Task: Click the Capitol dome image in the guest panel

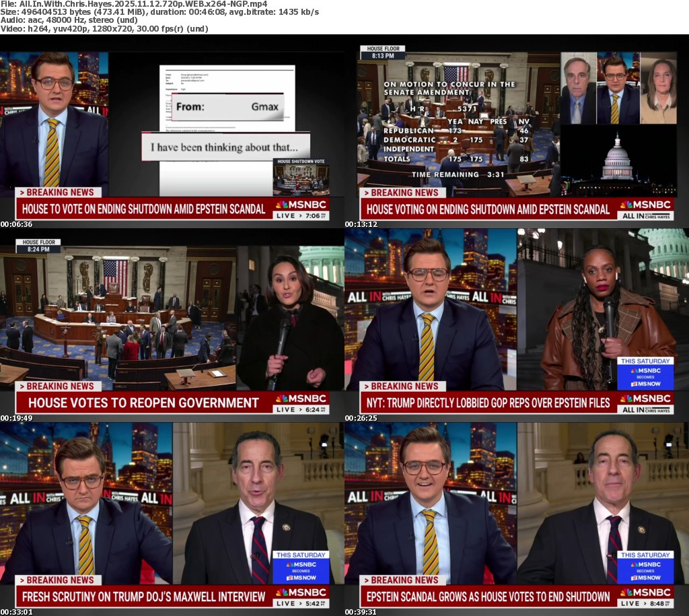Action: (x=617, y=159)
